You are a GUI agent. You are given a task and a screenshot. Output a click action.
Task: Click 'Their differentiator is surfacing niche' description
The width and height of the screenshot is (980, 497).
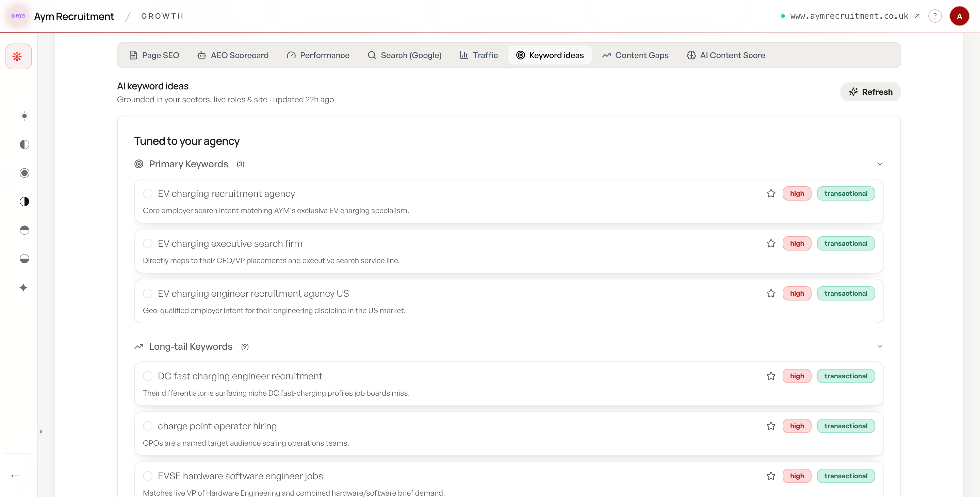[276, 393]
